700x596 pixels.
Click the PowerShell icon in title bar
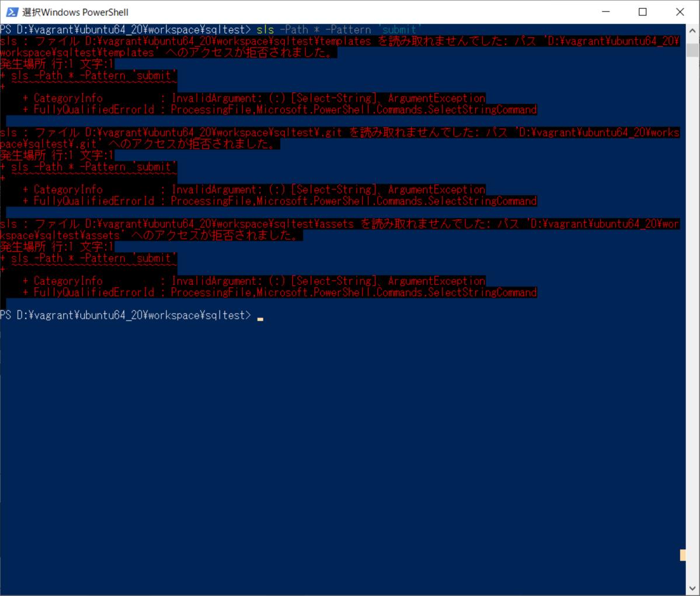pos(12,12)
